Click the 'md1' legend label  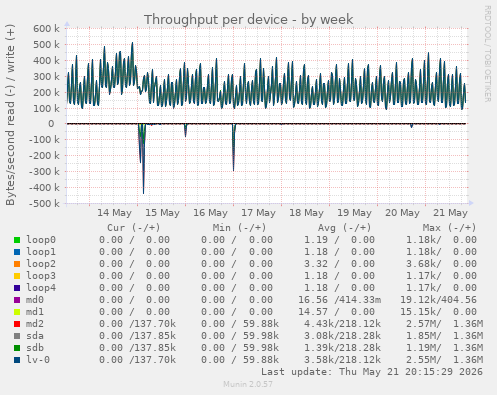click(35, 312)
